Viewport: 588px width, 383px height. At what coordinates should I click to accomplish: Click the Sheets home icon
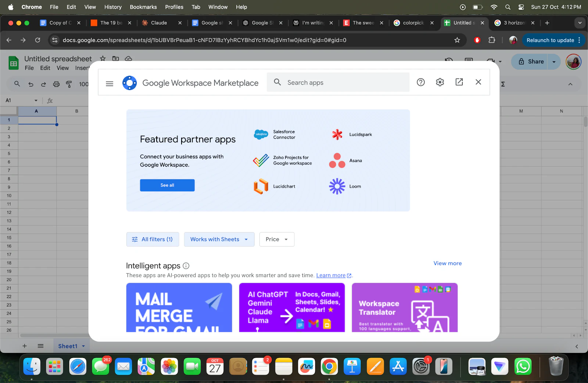[14, 63]
